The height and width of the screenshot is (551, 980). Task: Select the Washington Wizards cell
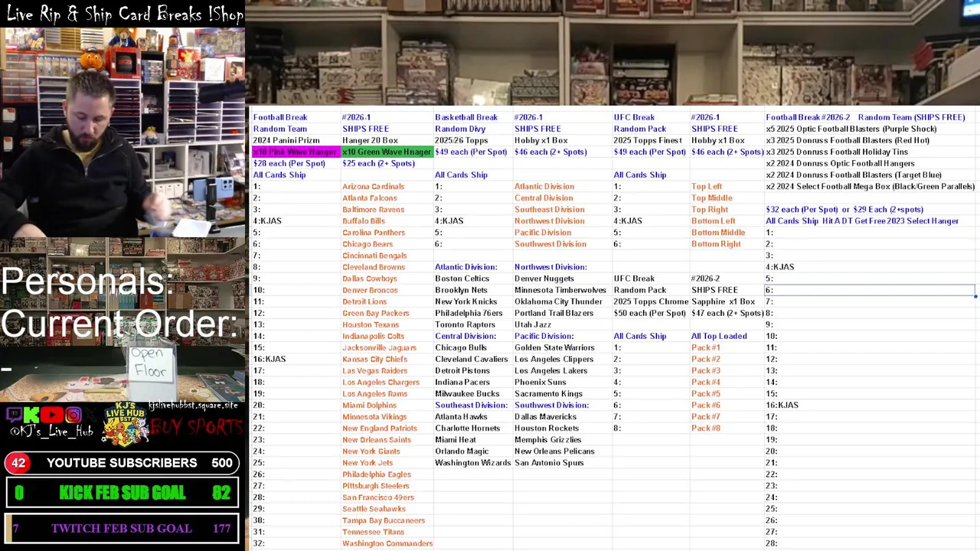pyautogui.click(x=472, y=463)
